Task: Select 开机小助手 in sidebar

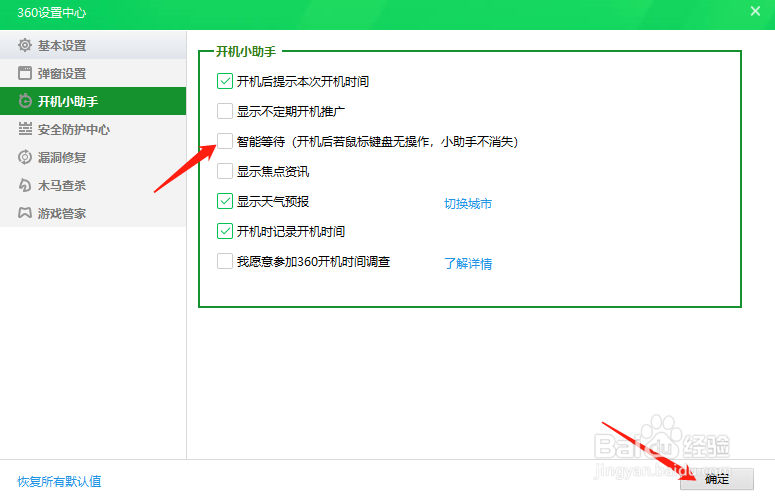Action: coord(93,101)
